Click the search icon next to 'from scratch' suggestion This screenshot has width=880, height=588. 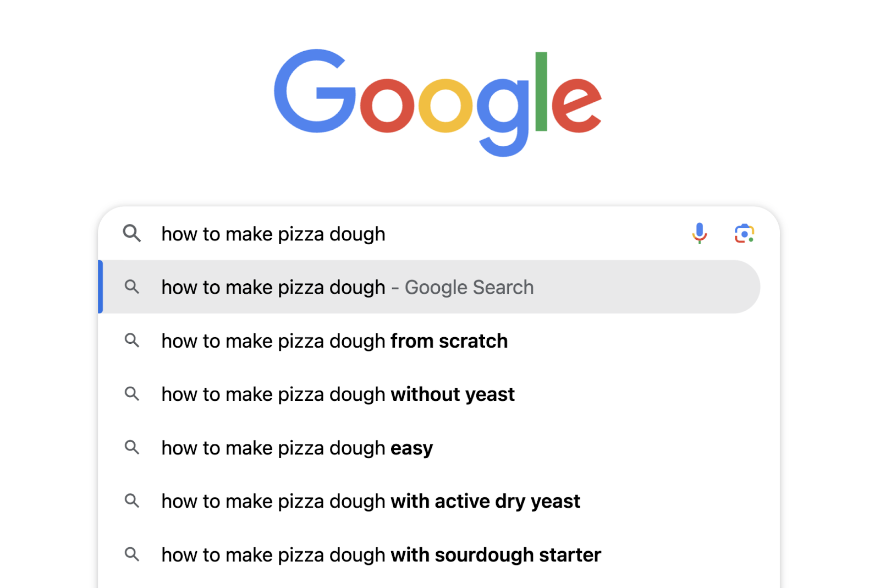coord(132,340)
